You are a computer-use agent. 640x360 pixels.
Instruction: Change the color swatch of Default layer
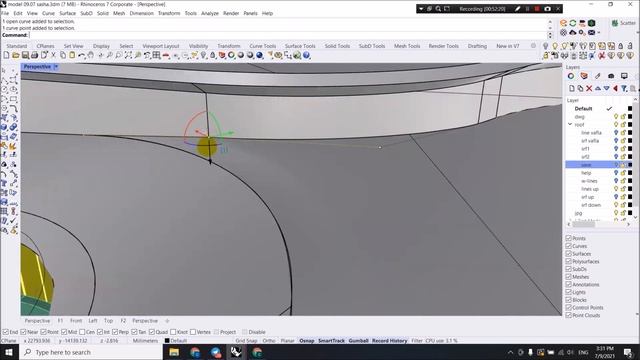point(630,109)
